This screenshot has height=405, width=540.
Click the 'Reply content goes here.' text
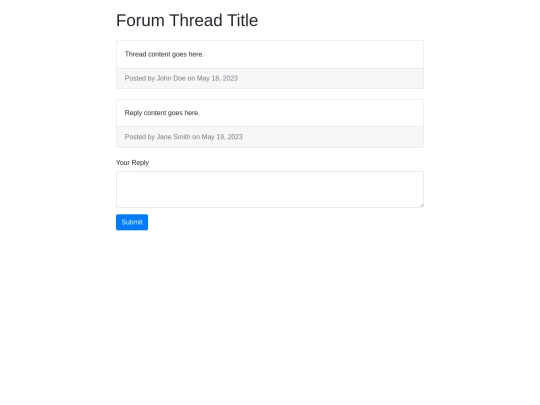tap(162, 113)
